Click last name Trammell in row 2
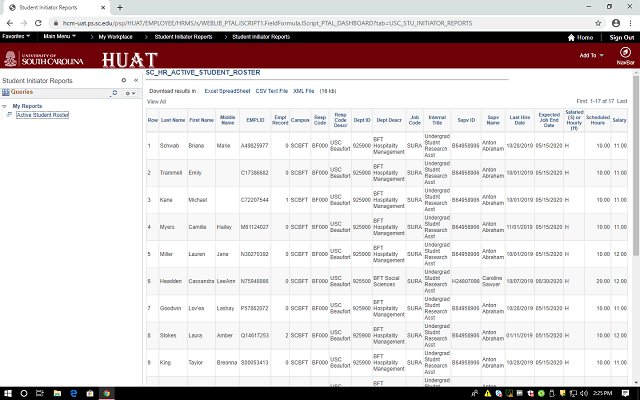Image resolution: width=640 pixels, height=400 pixels. pyautogui.click(x=171, y=173)
